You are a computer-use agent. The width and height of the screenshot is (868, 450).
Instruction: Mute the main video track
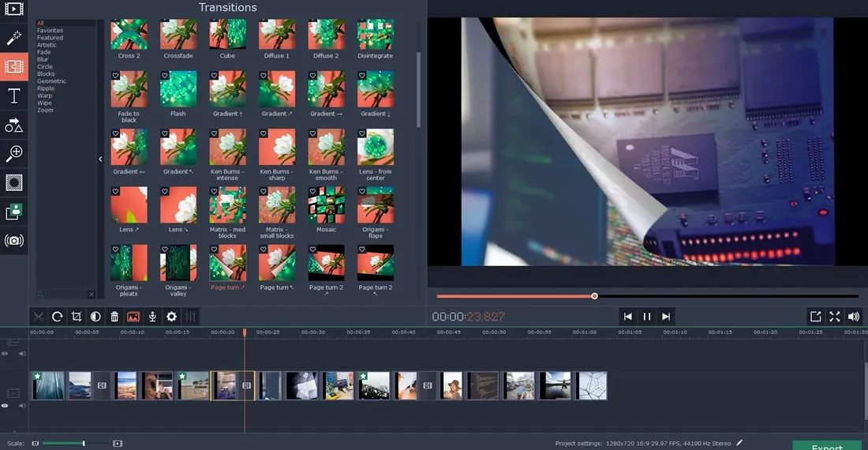(22, 406)
